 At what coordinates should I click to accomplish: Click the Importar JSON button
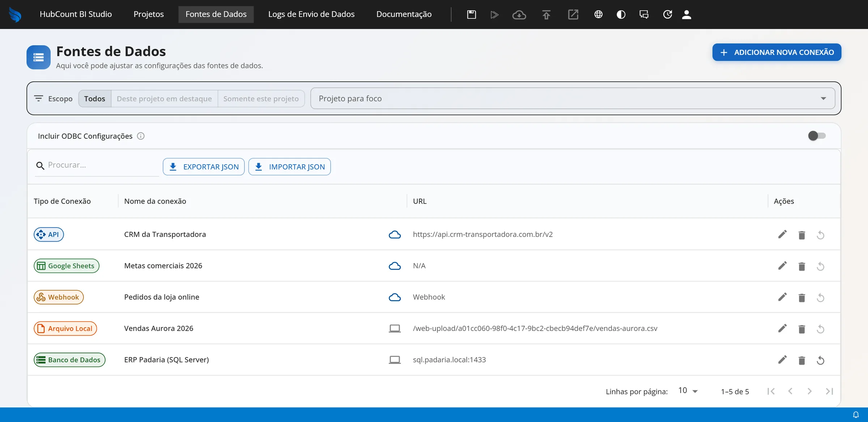[x=290, y=167]
